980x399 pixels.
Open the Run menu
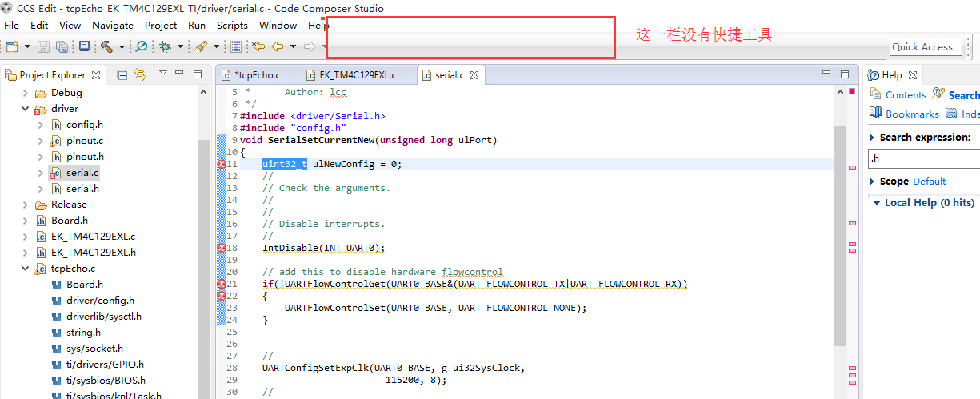(x=197, y=25)
